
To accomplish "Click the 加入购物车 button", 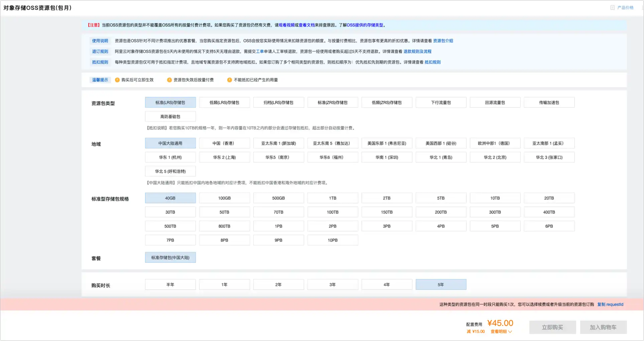I will 604,327.
